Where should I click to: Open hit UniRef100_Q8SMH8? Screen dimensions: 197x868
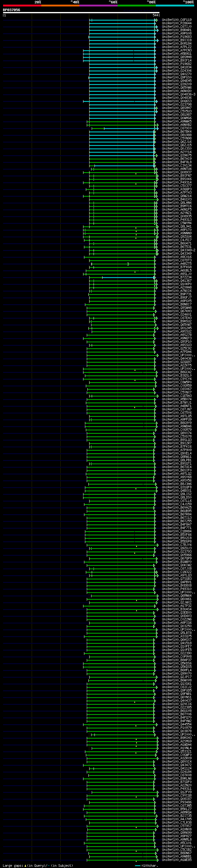tap(176, 57)
